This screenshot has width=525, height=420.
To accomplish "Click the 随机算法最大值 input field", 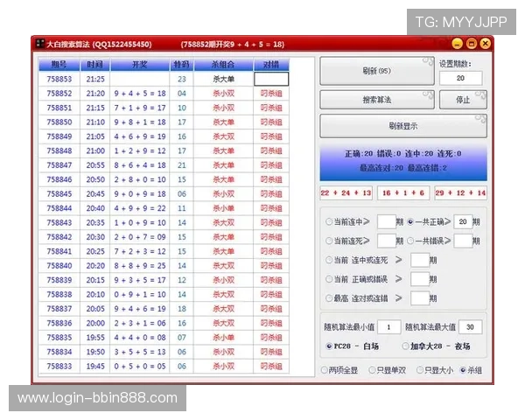I will pos(471,327).
